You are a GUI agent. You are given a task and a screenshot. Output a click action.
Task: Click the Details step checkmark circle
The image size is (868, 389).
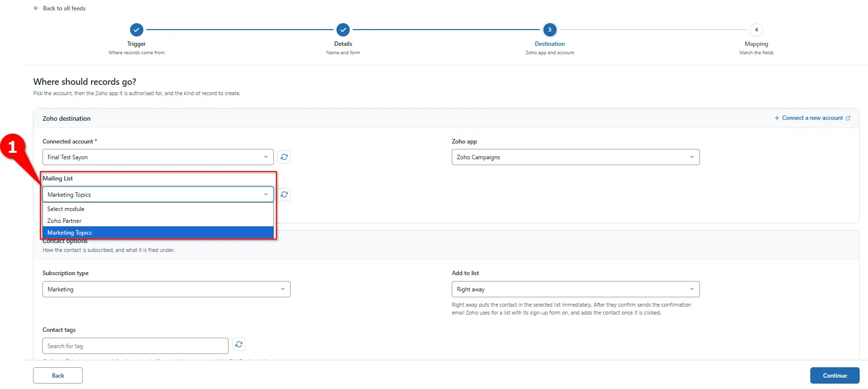(x=343, y=30)
